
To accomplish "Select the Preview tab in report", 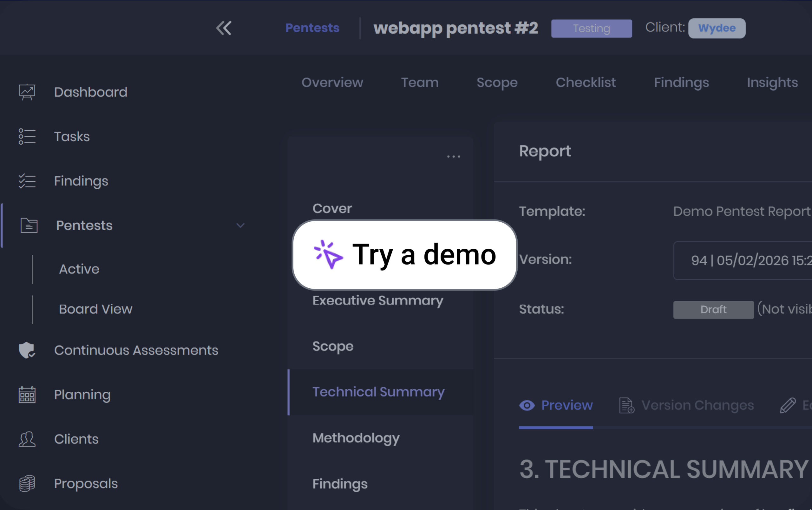I will point(556,405).
